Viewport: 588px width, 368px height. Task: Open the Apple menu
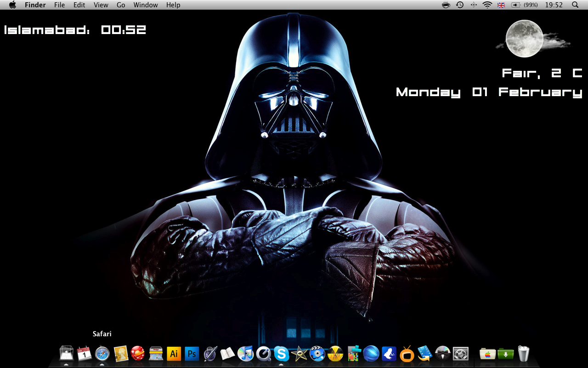click(x=12, y=5)
